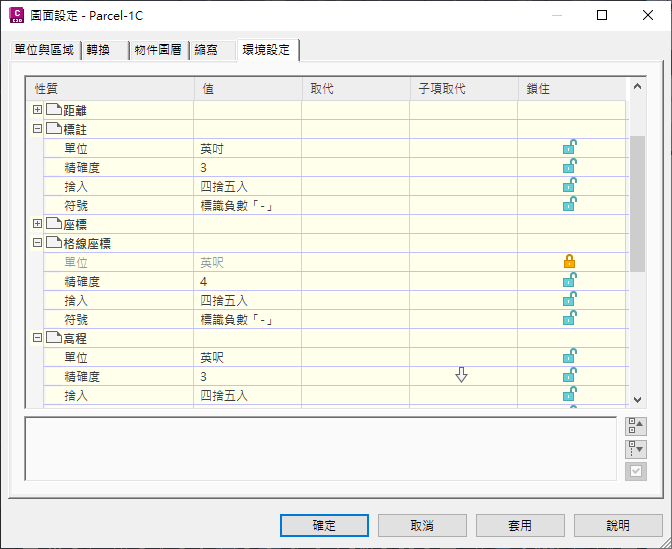The width and height of the screenshot is (672, 549).
Task: Click the 套用 button
Action: [x=520, y=525]
